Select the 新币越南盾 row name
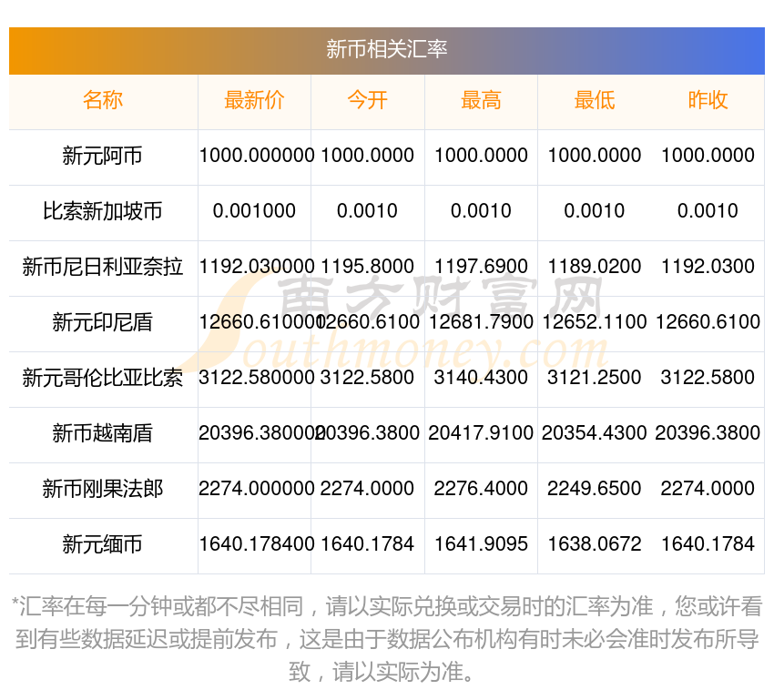774x700 pixels. coord(103,433)
